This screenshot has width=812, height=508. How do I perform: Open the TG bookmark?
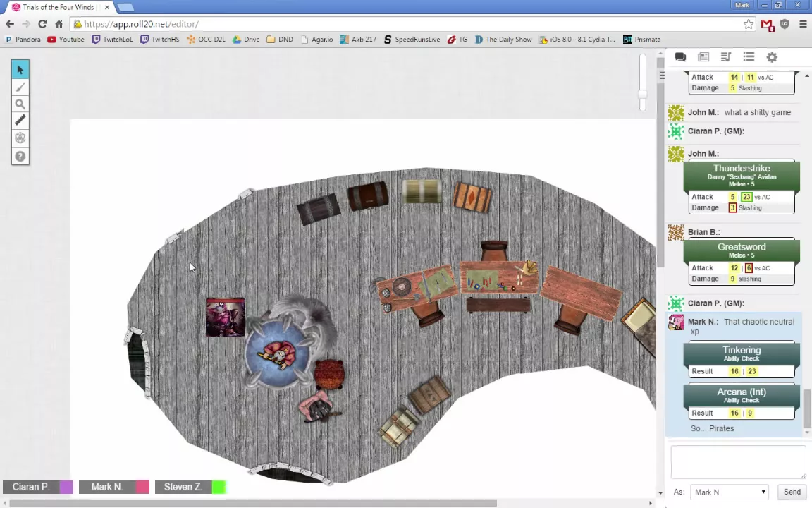(457, 40)
